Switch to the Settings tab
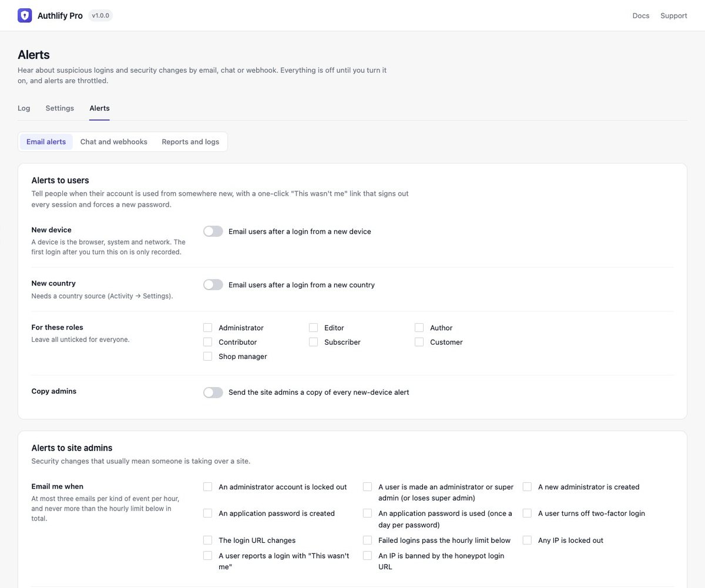705x588 pixels. pos(60,108)
